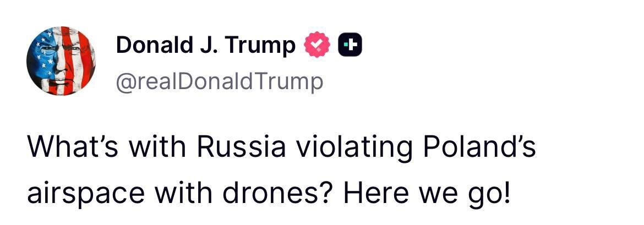
Task: Open the Donald J. Trump display name
Action: 205,45
